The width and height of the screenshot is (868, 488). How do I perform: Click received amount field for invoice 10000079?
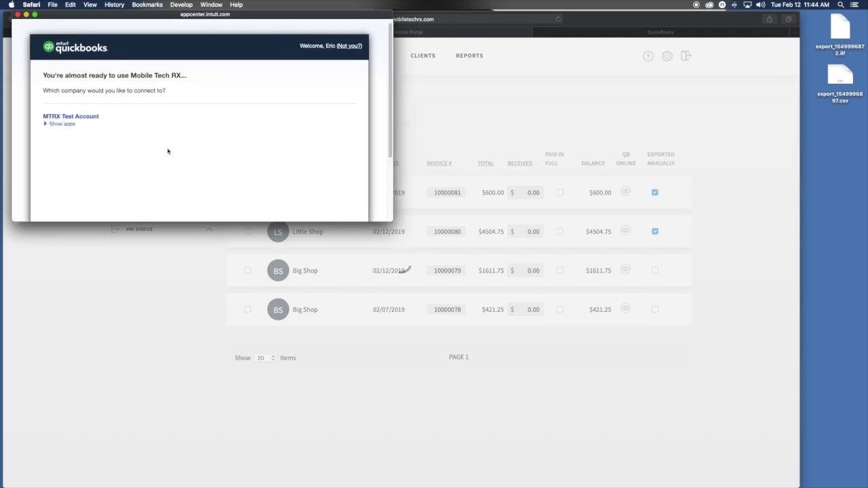click(x=526, y=270)
